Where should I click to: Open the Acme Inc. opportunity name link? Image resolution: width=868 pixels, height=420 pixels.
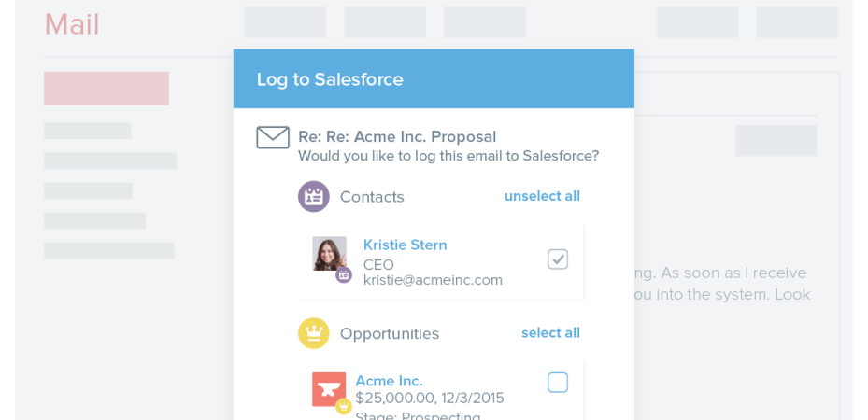(389, 381)
